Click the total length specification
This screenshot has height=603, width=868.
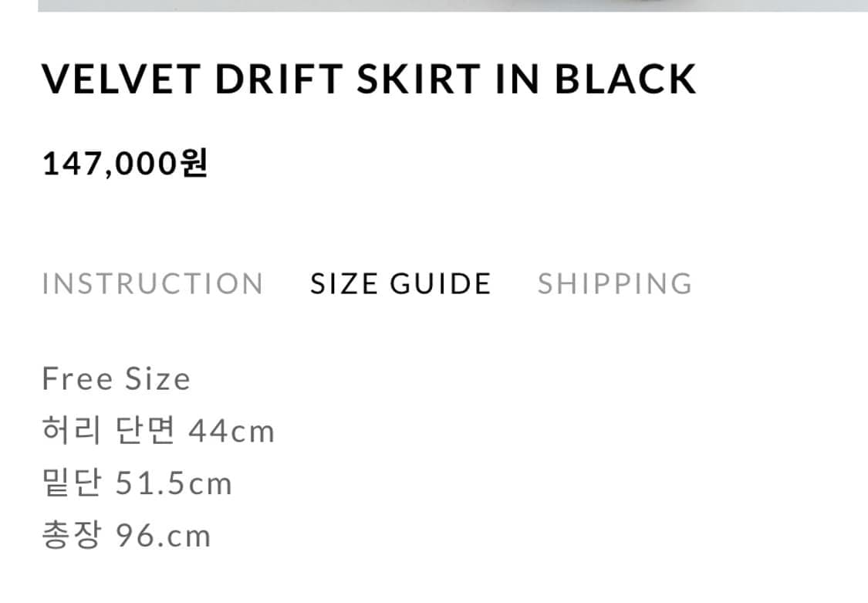(127, 534)
